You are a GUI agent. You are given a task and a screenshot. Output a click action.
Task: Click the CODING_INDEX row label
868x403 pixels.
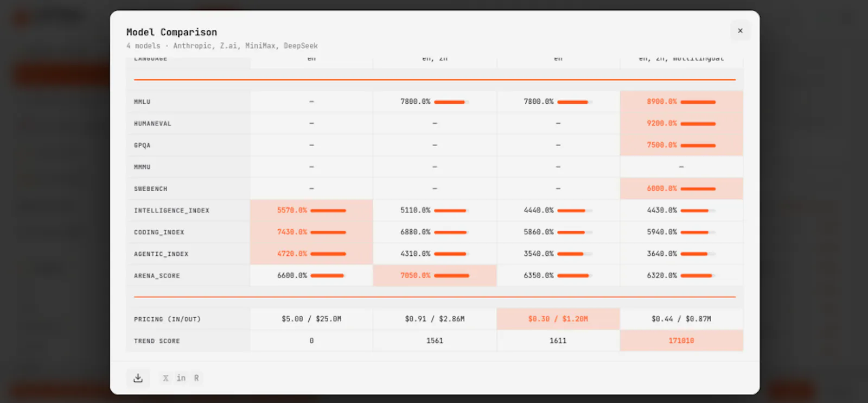pyautogui.click(x=159, y=232)
